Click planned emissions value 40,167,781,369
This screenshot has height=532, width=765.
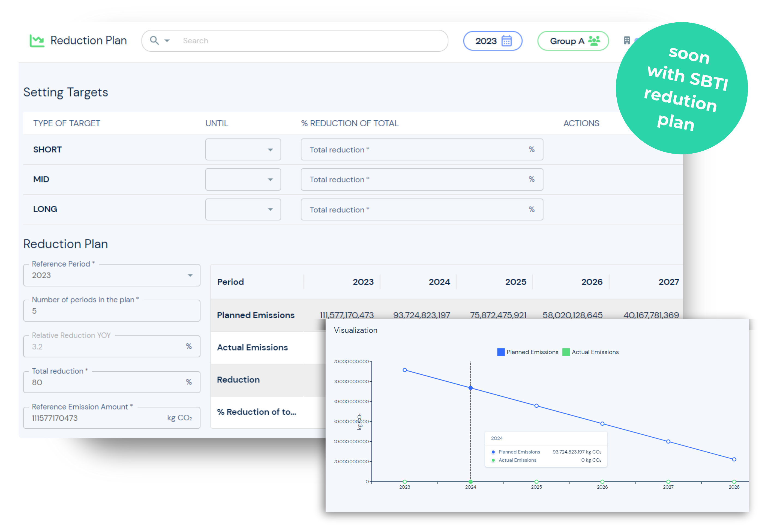point(651,315)
